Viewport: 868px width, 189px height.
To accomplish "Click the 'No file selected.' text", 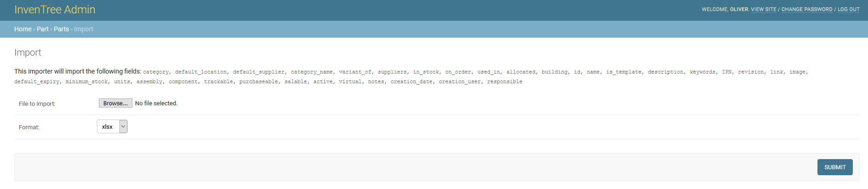I will tap(156, 103).
